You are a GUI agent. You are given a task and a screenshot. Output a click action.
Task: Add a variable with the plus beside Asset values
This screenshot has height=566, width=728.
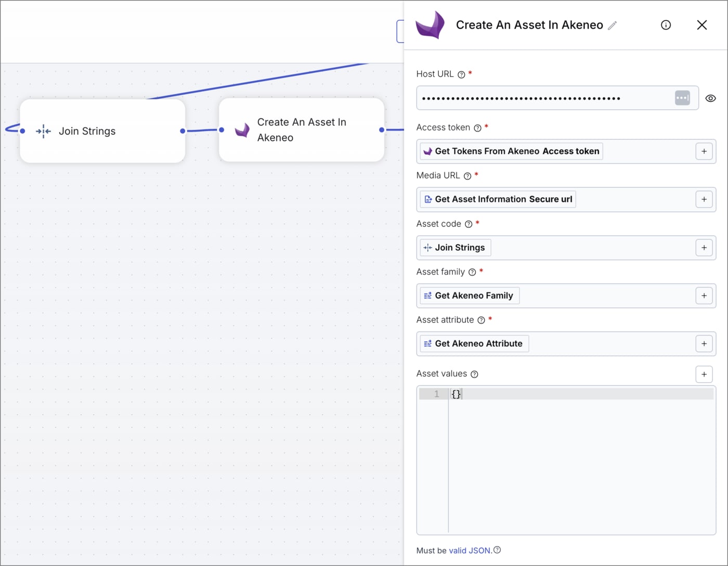[704, 374]
